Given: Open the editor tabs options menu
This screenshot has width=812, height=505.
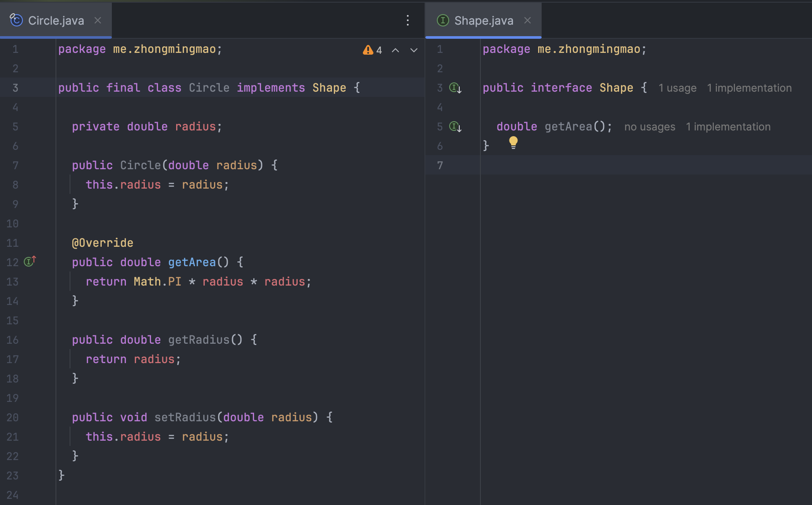Looking at the screenshot, I should 408,20.
